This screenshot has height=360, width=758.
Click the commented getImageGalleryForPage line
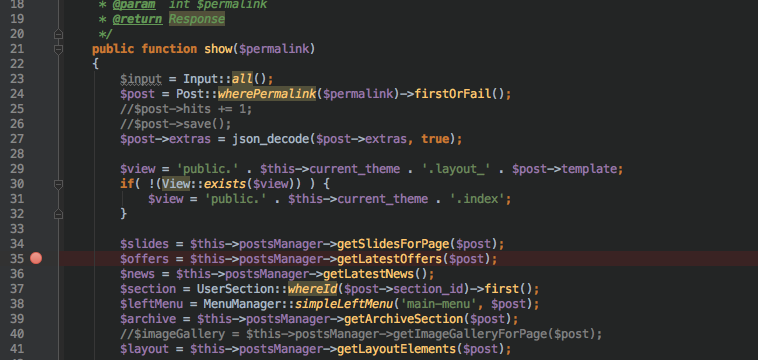361,334
